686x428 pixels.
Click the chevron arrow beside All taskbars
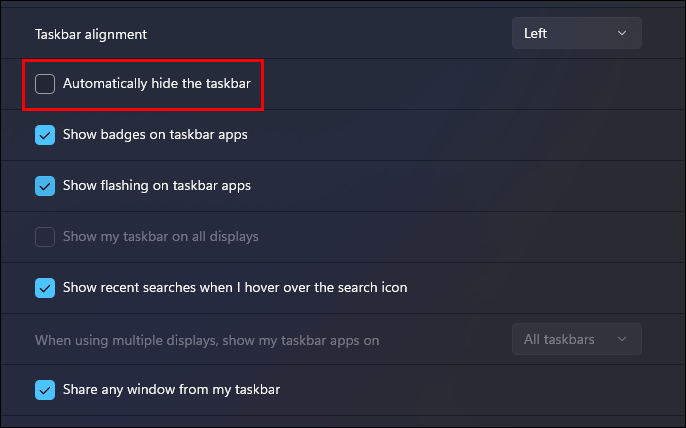[x=622, y=339]
